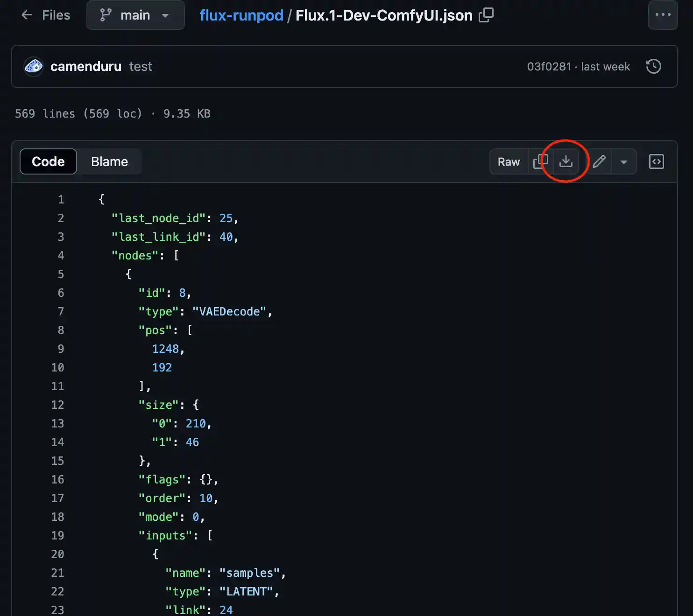View file commit history clock icon

[653, 66]
